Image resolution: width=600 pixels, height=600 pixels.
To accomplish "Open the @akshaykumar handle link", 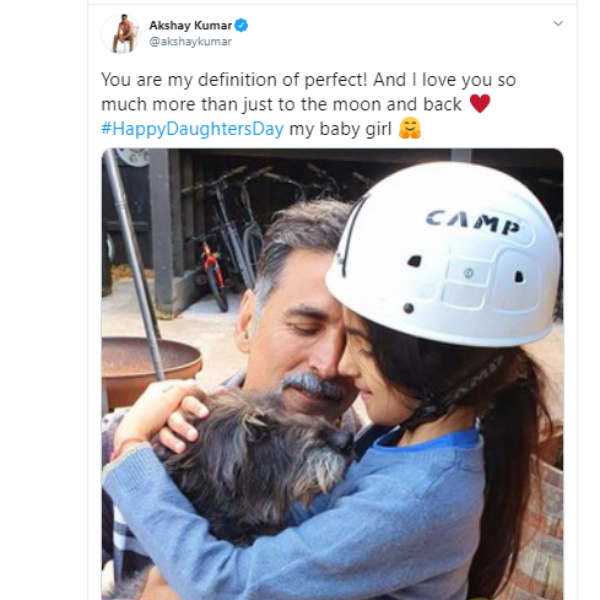I will (190, 41).
